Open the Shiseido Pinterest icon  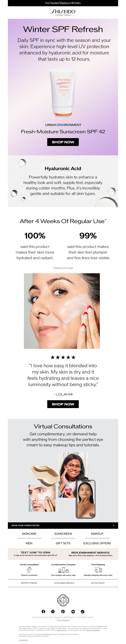pos(63,612)
